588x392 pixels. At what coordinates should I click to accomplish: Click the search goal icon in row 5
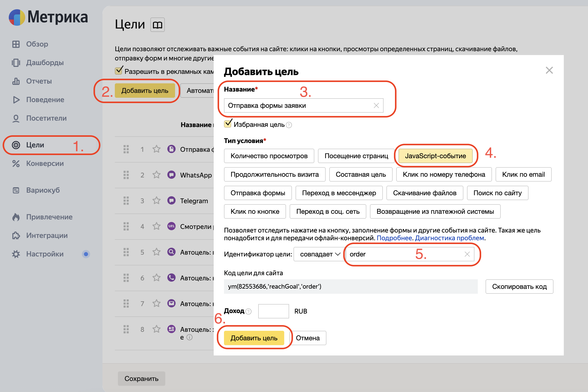click(171, 252)
